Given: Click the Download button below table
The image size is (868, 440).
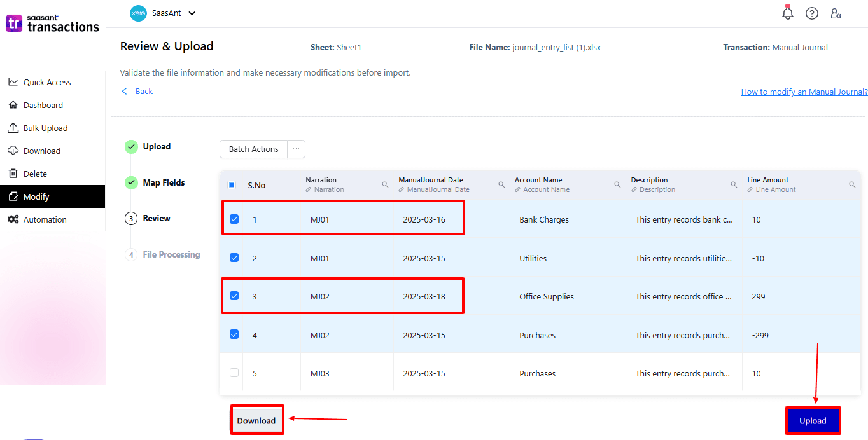Looking at the screenshot, I should 256,420.
